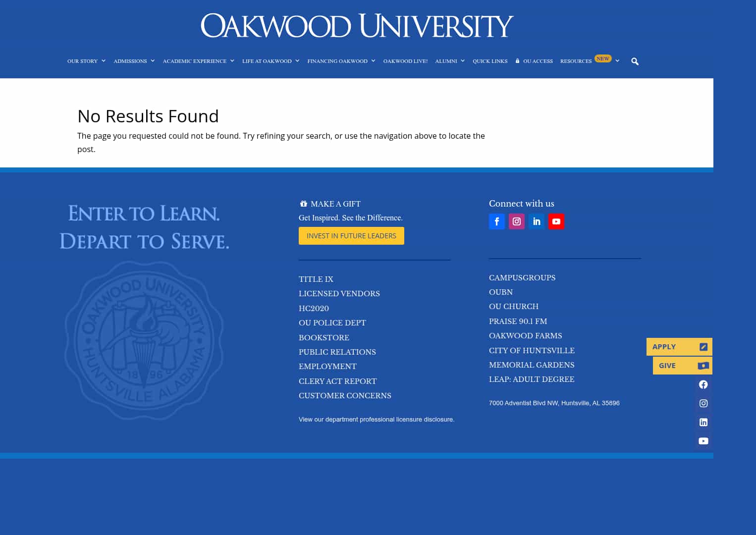Open OUR STORY menu item
Image resolution: width=756 pixels, height=535 pixels.
(82, 61)
